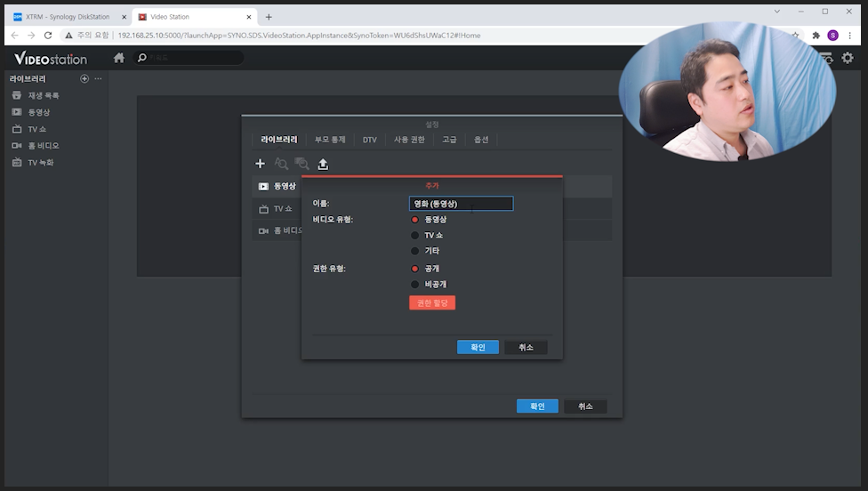The width and height of the screenshot is (868, 491).
Task: Open 재생 목록 in the sidebar
Action: pos(44,95)
